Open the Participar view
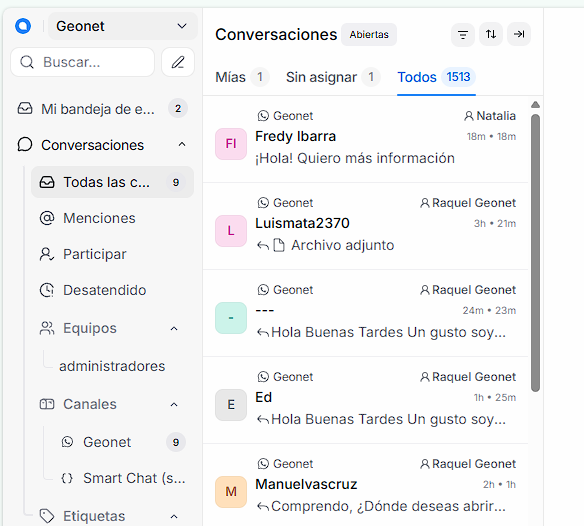Image resolution: width=584 pixels, height=526 pixels. (112, 254)
